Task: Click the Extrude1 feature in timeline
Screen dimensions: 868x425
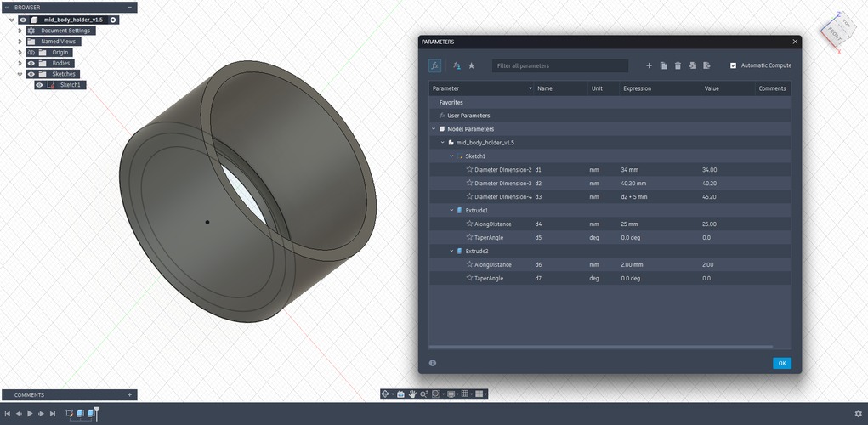Action: click(80, 413)
